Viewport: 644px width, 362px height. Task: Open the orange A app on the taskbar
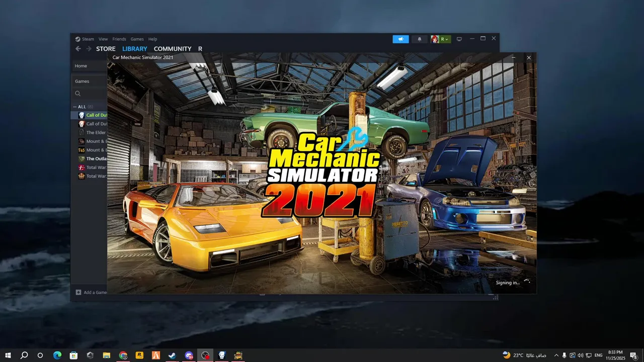coord(156,355)
